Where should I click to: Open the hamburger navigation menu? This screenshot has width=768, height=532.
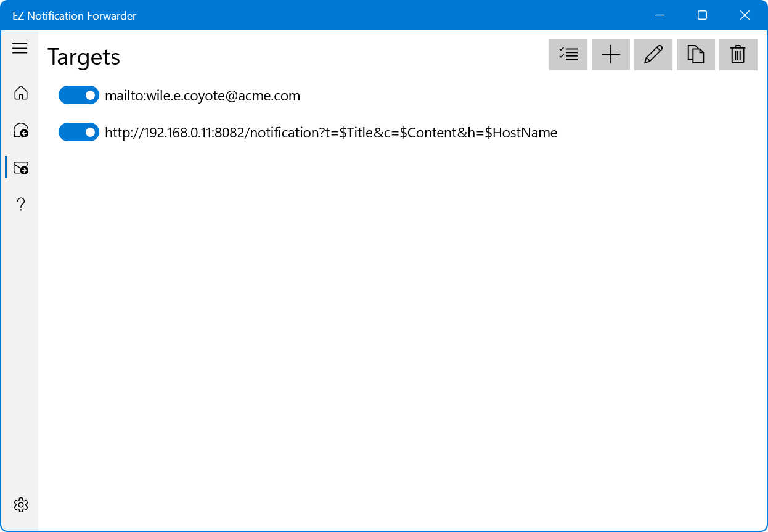tap(20, 49)
